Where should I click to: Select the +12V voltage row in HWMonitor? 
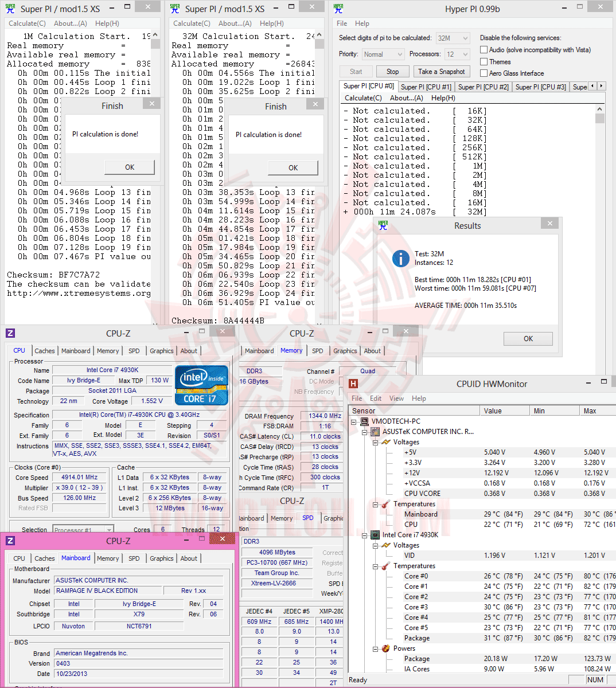[482, 473]
